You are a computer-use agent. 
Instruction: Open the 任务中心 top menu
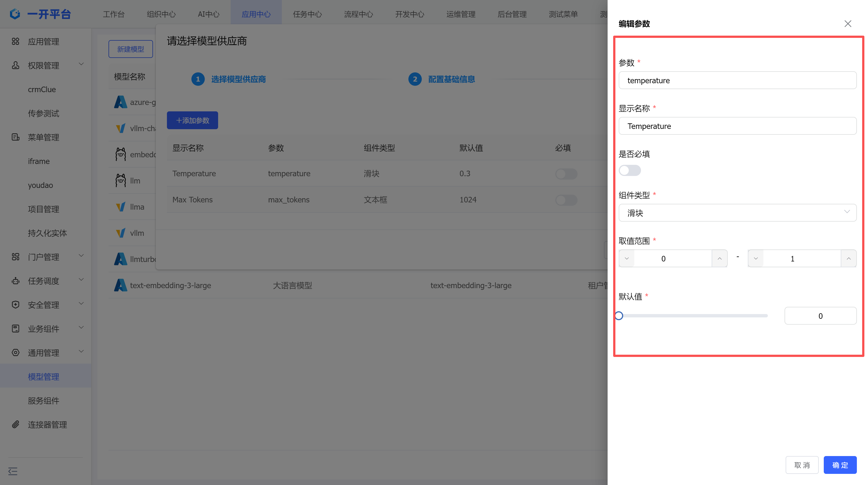click(x=307, y=14)
